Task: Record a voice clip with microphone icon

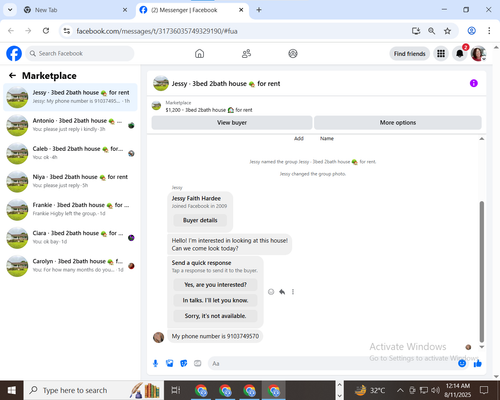Action: point(155,363)
